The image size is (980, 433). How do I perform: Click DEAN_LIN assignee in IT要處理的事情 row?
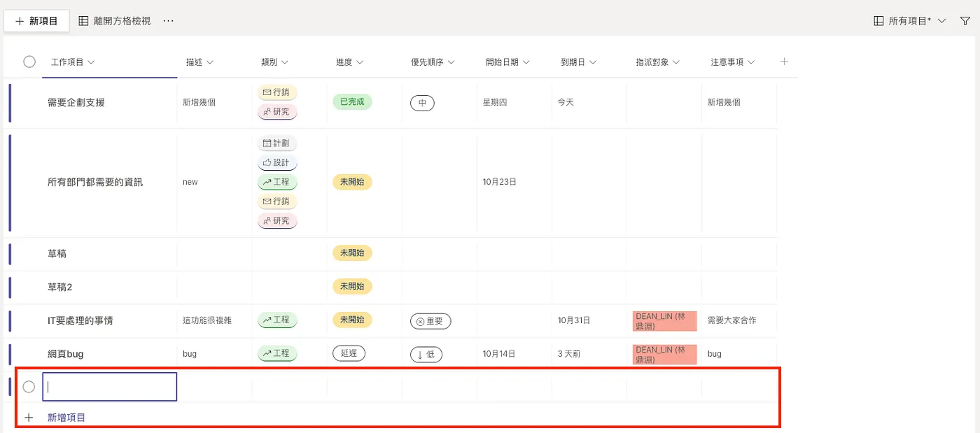click(665, 321)
